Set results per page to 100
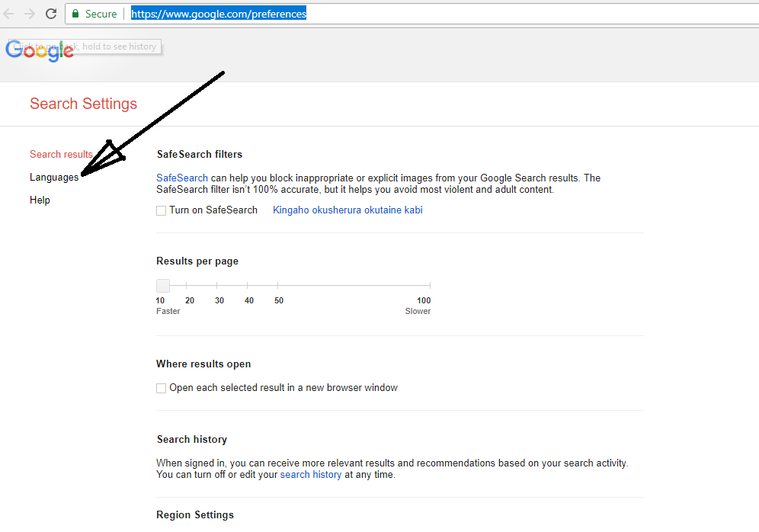Image resolution: width=759 pixels, height=532 pixels. 429,286
